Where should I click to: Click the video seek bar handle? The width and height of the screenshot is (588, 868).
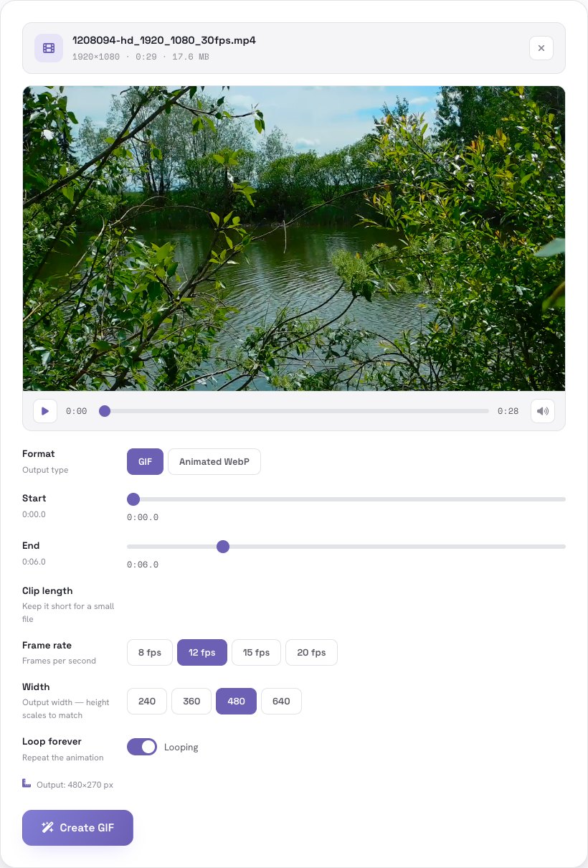105,411
